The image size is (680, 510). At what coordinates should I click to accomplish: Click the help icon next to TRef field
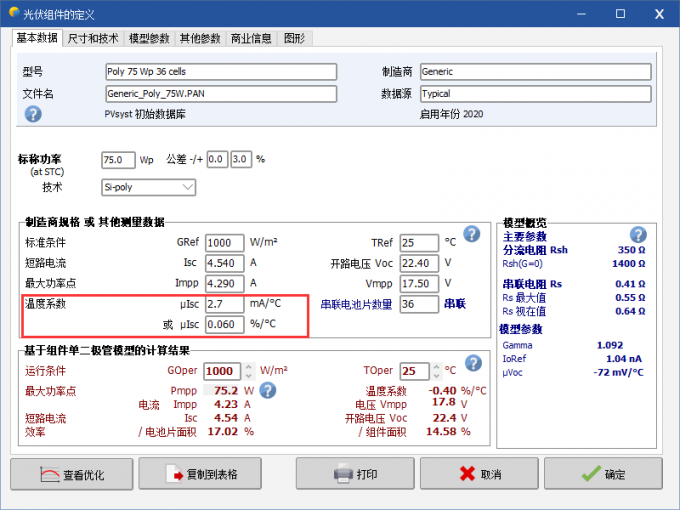click(471, 234)
